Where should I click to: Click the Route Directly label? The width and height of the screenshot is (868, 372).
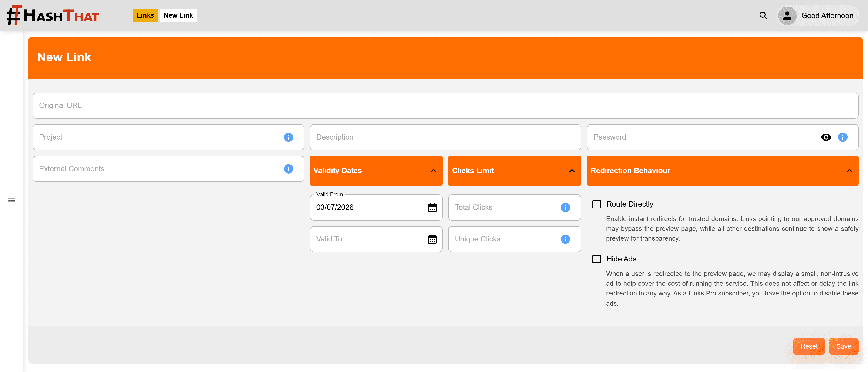coord(630,204)
